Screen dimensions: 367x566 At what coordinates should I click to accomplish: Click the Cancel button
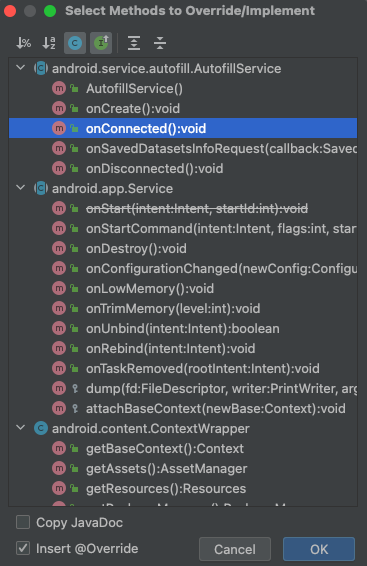click(x=235, y=549)
